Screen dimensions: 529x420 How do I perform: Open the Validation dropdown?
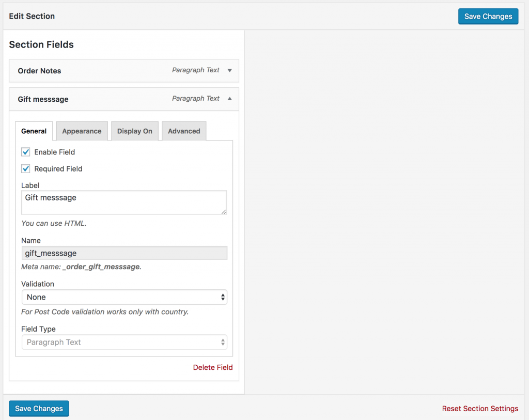(x=124, y=297)
